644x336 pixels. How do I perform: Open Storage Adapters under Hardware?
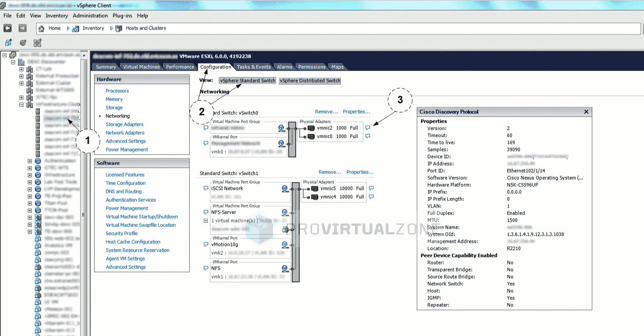[x=125, y=125]
